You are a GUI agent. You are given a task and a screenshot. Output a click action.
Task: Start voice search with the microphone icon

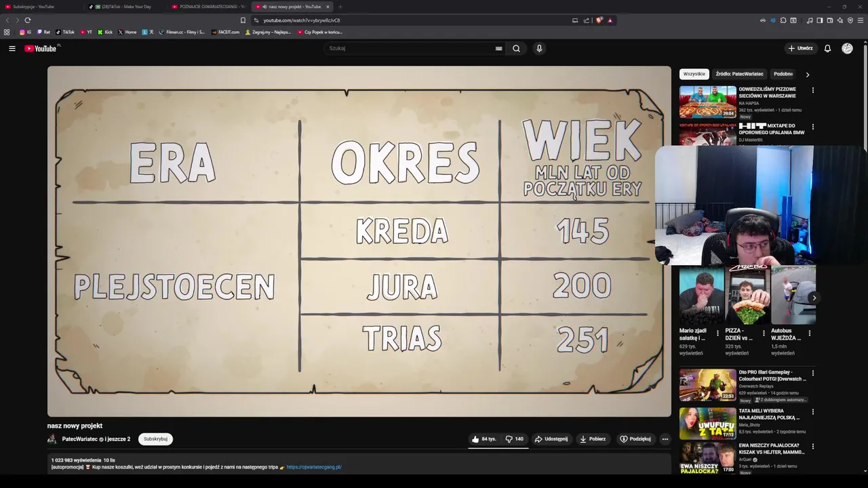(539, 48)
